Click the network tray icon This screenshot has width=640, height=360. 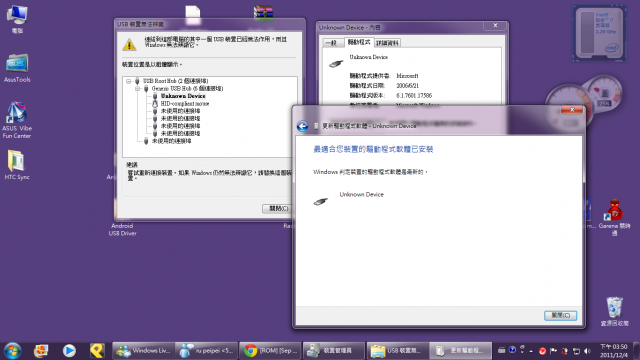pyautogui.click(x=576, y=351)
